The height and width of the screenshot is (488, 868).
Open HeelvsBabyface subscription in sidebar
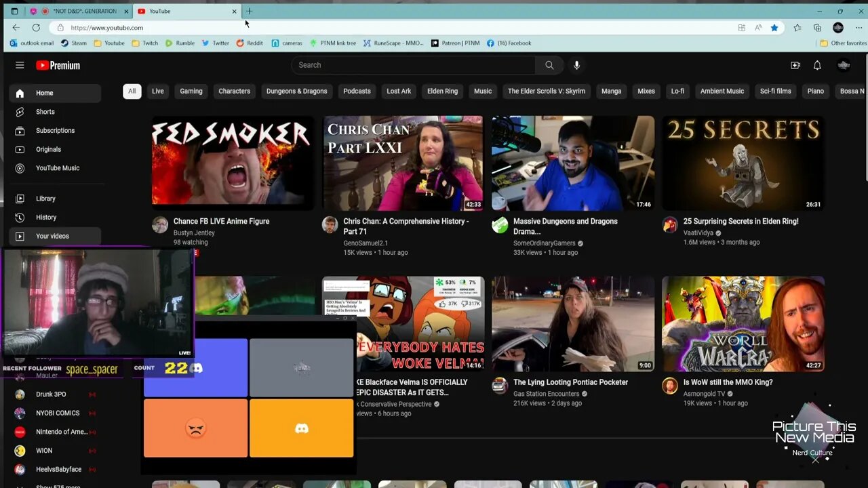point(58,470)
